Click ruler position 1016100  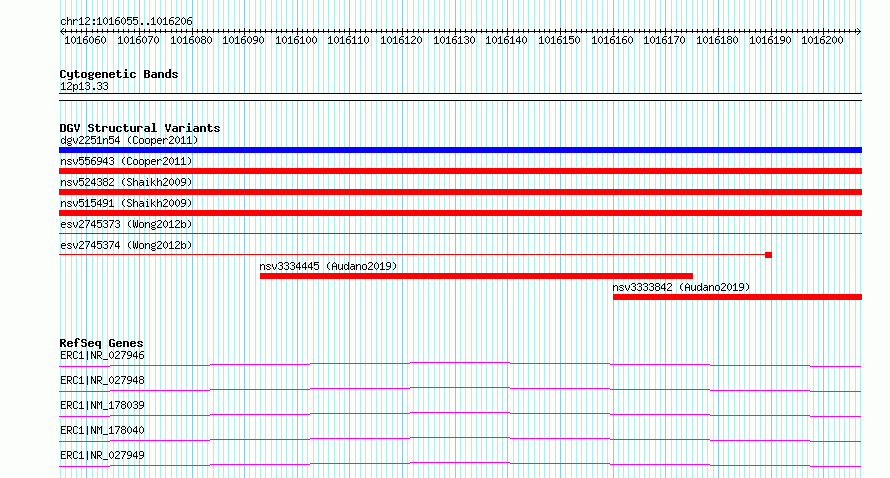[x=296, y=40]
